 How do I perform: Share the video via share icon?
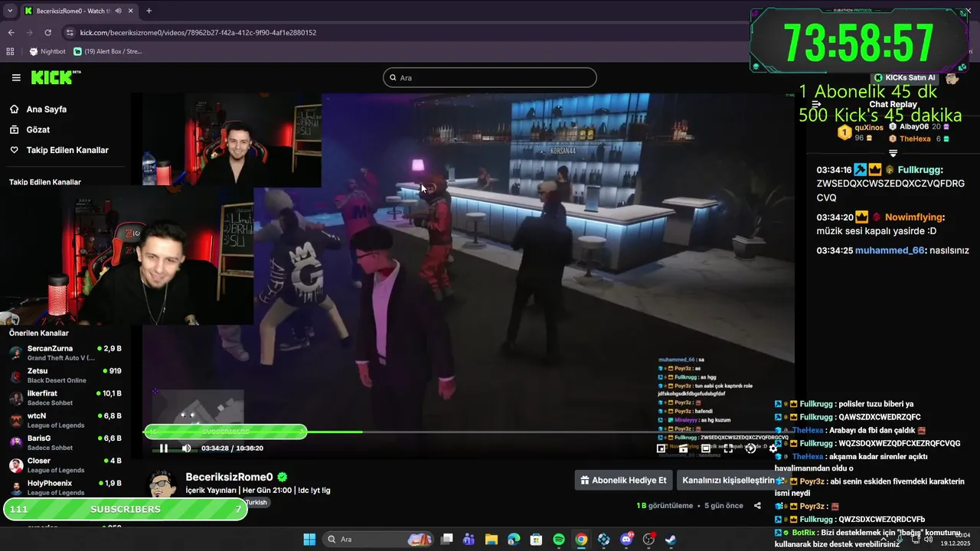pos(757,506)
